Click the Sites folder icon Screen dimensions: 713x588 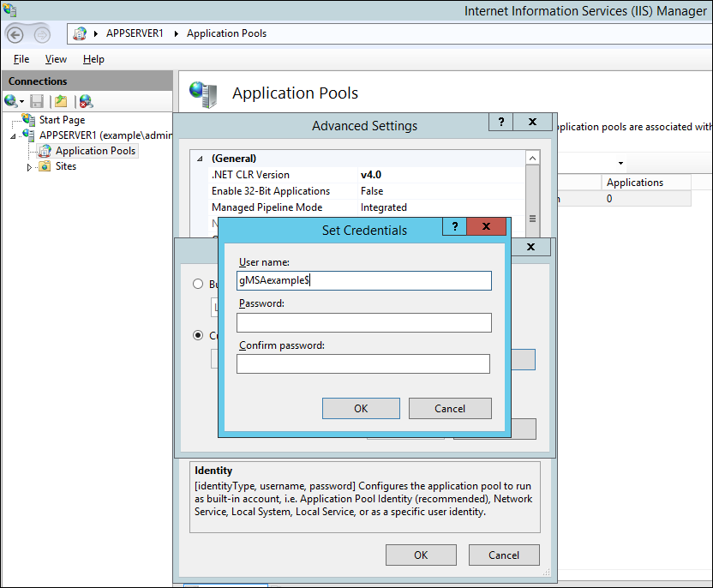point(44,165)
